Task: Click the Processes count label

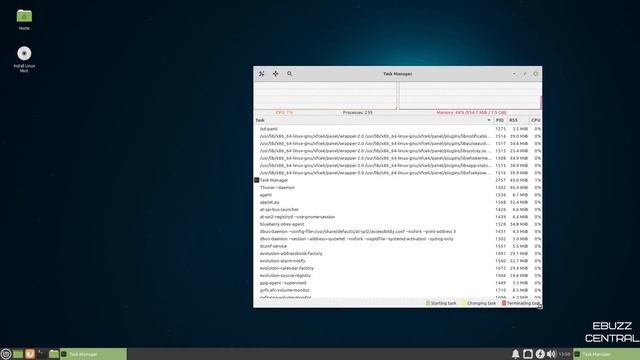Action: pyautogui.click(x=358, y=112)
